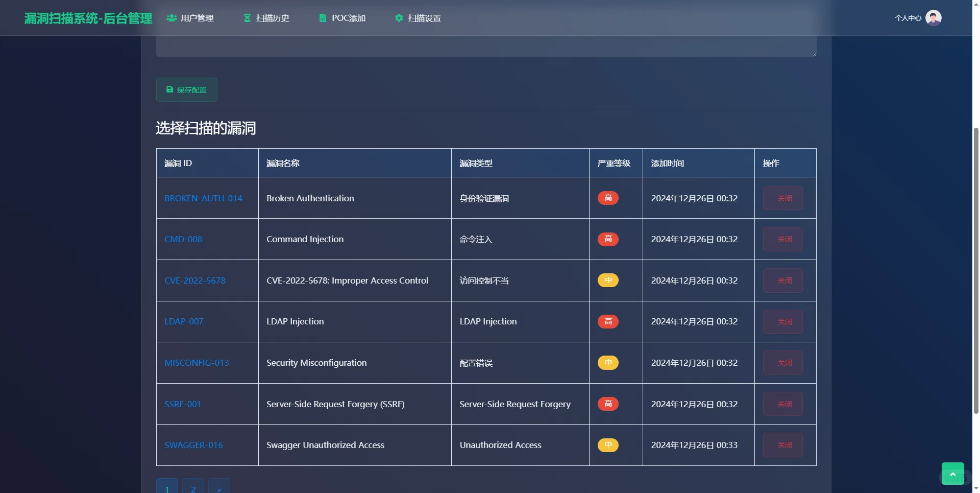980x493 pixels.
Task: Go to the POC添加 page
Action: [x=342, y=18]
